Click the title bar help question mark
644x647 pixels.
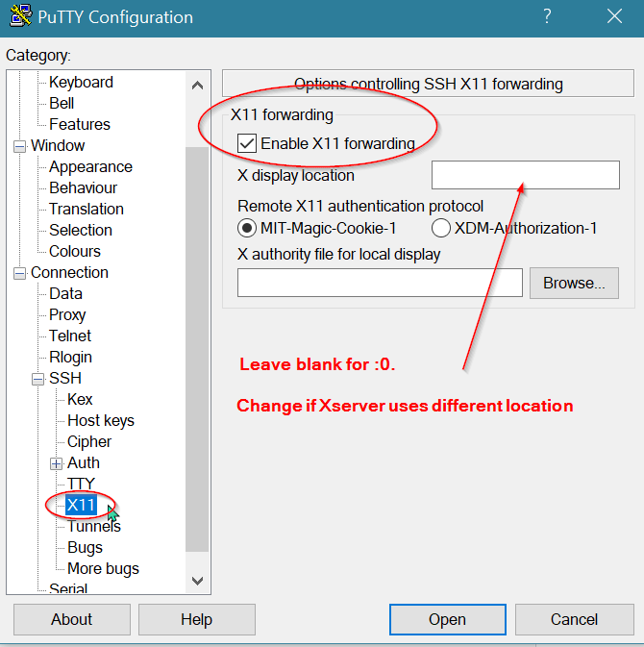[x=547, y=17]
